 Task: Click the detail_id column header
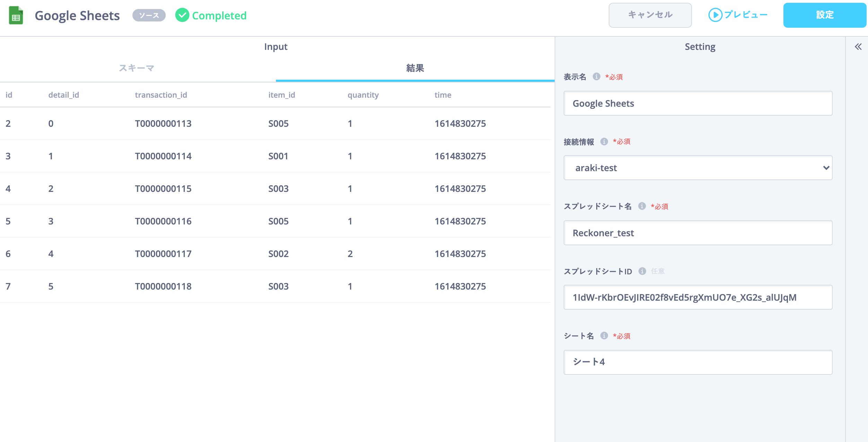[x=64, y=95]
